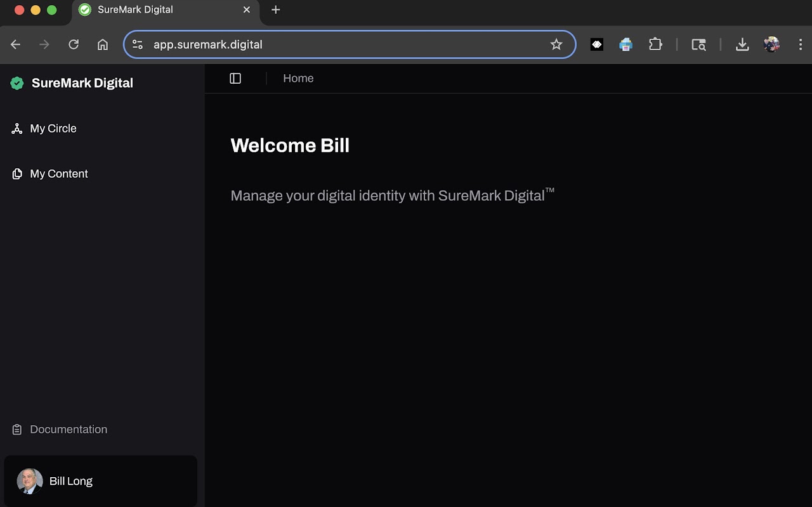This screenshot has width=812, height=507.
Task: Click the printer extension icon
Action: [626, 44]
